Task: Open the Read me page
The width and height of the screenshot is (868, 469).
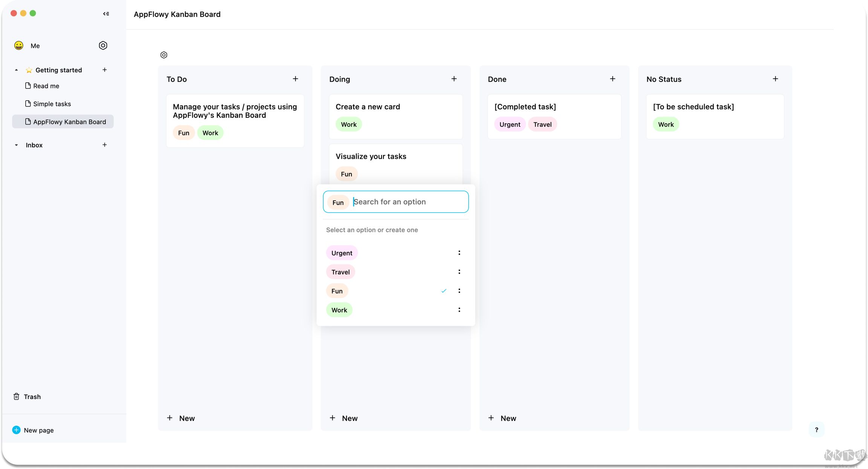Action: click(x=46, y=86)
